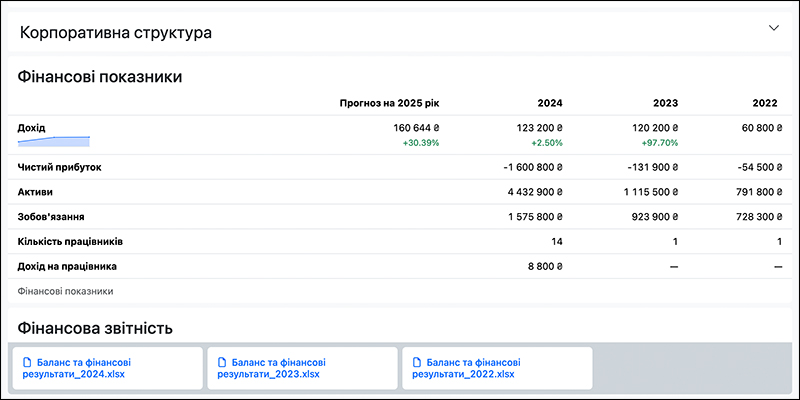
Task: Click the Дохід sparkline chart
Action: coord(54,142)
